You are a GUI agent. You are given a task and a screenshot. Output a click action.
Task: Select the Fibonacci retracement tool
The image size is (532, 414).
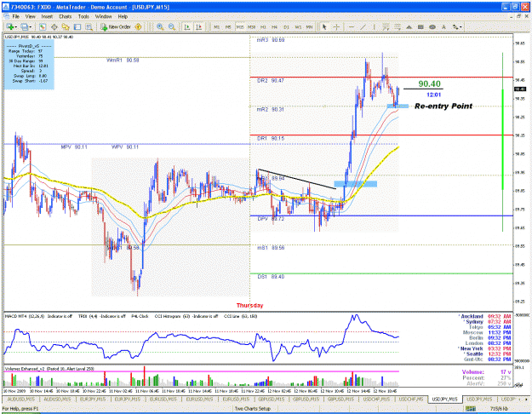(x=398, y=26)
